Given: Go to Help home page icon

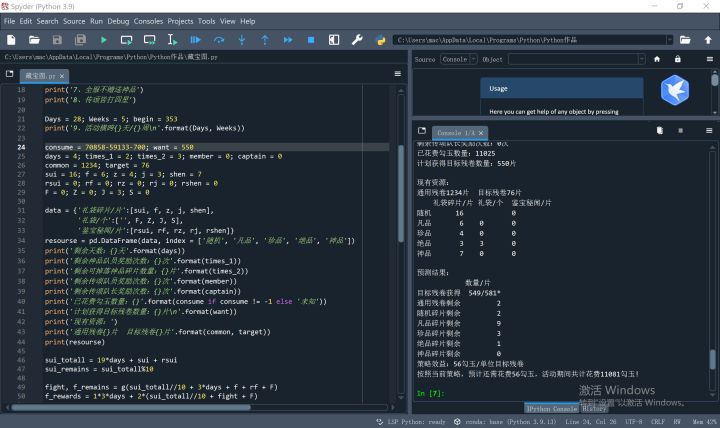Looking at the screenshot, I should (x=657, y=59).
